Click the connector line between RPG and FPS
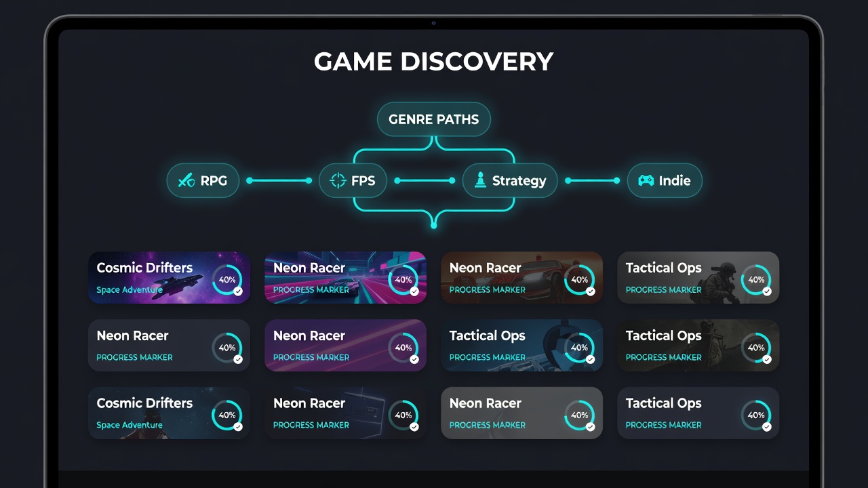 tap(279, 181)
